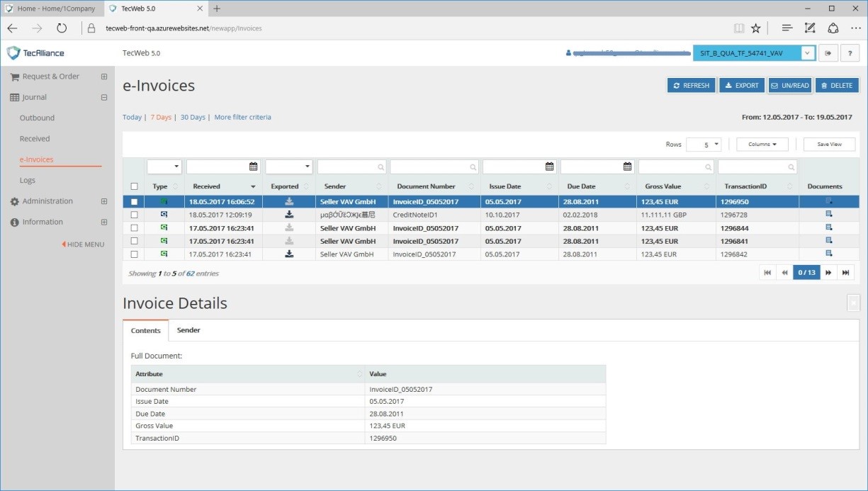Click the TecAlliance logo
This screenshot has width=868, height=491.
[x=35, y=53]
